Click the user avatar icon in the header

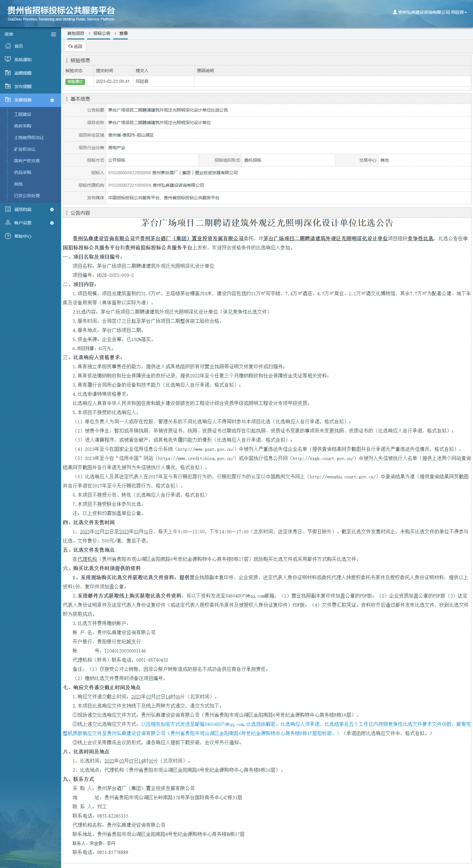point(395,12)
